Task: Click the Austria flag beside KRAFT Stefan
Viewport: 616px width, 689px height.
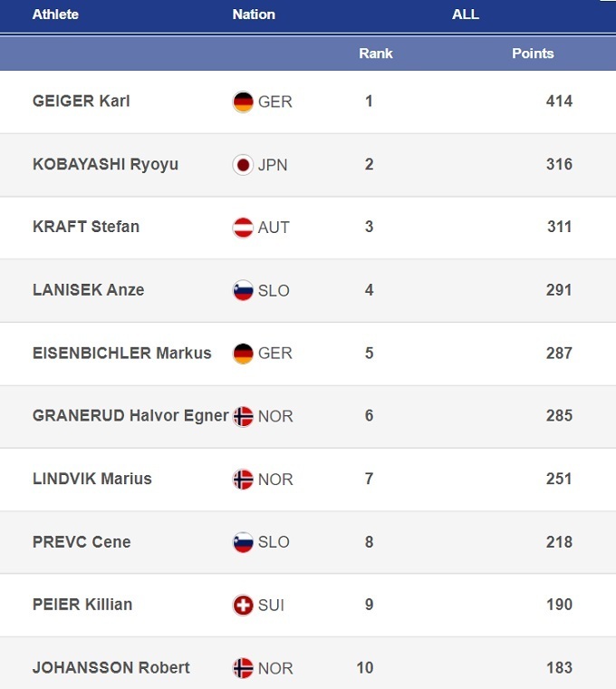Action: 243,228
